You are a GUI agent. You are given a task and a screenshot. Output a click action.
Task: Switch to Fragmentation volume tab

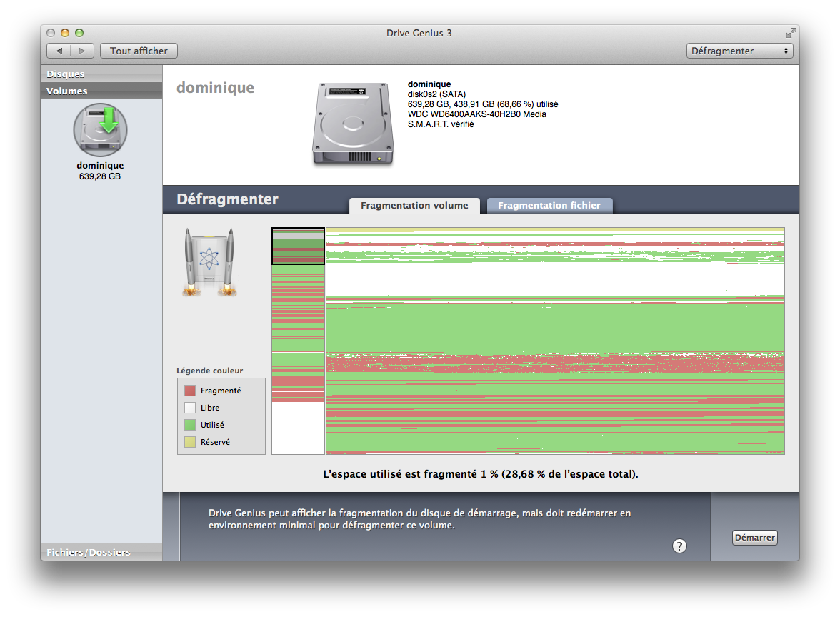[414, 205]
